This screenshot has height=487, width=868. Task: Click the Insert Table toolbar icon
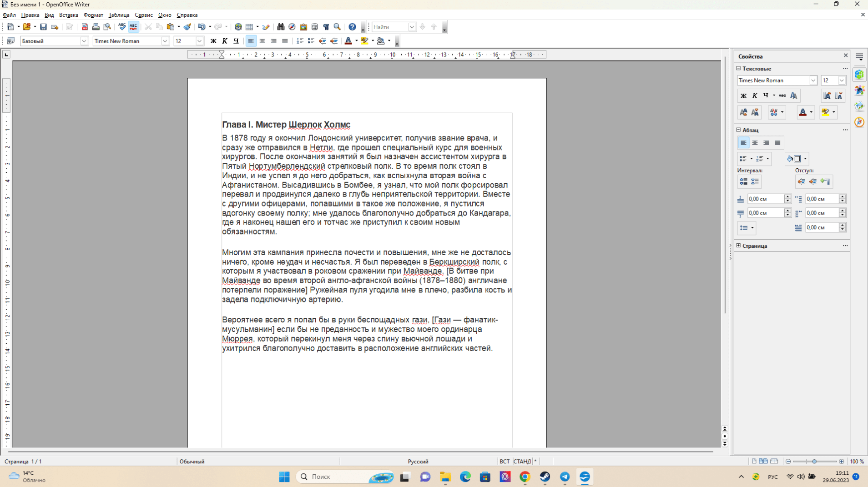[249, 27]
